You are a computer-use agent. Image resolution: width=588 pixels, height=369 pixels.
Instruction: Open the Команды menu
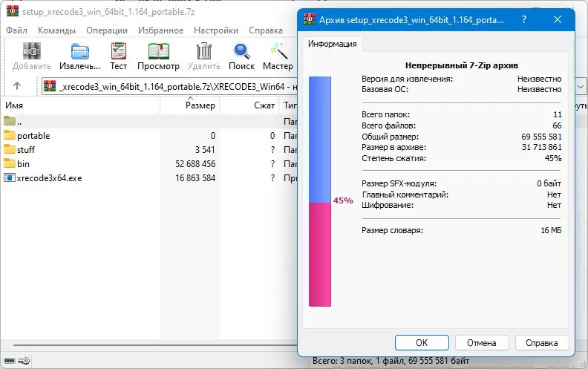56,30
